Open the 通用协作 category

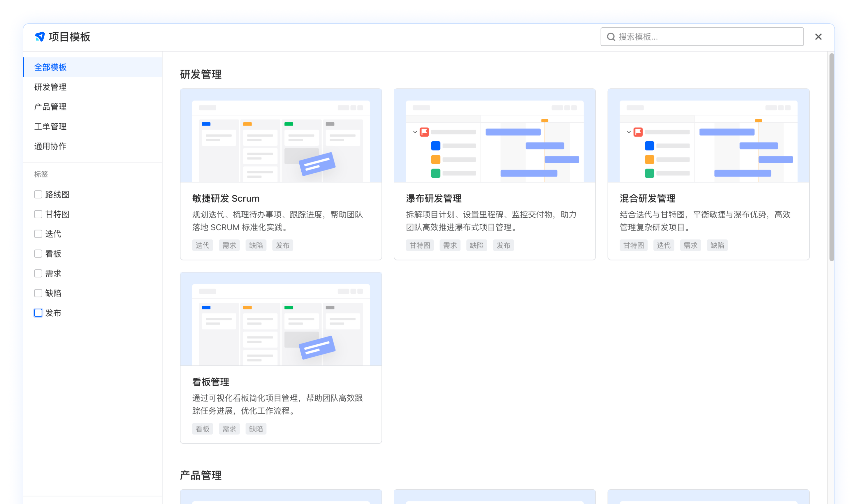tap(93, 146)
